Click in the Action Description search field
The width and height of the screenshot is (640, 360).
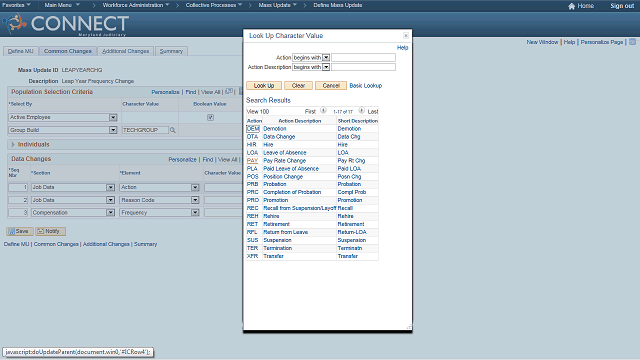coord(363,67)
